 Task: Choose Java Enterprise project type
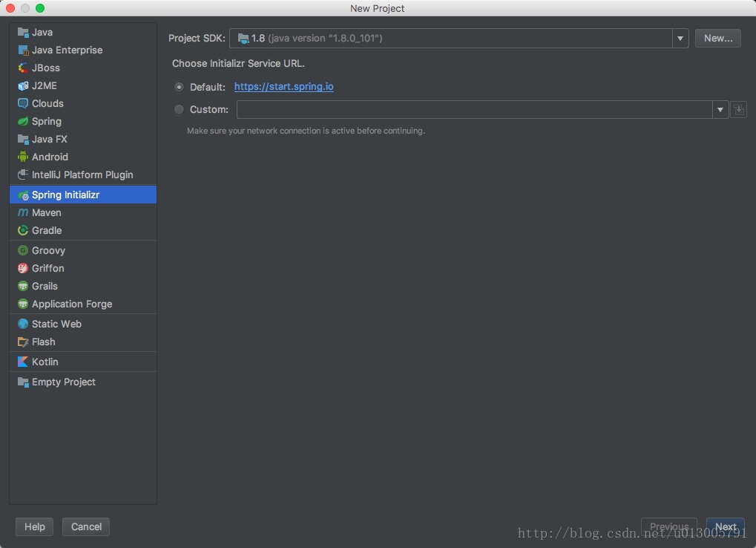[x=83, y=50]
